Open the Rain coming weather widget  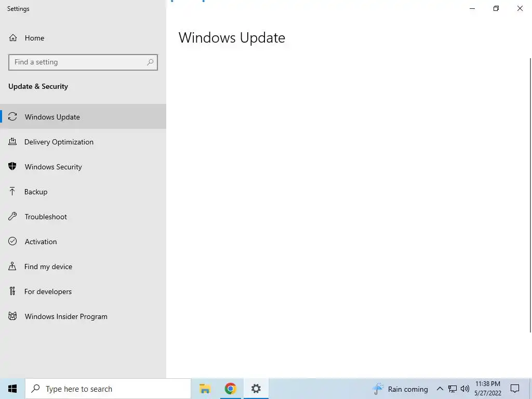tap(401, 389)
